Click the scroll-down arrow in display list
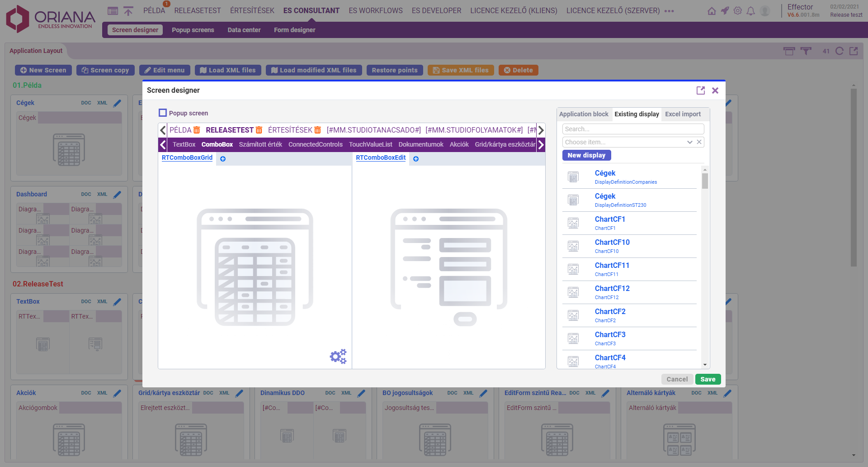Screen dimensions: 868x467 pos(705,365)
